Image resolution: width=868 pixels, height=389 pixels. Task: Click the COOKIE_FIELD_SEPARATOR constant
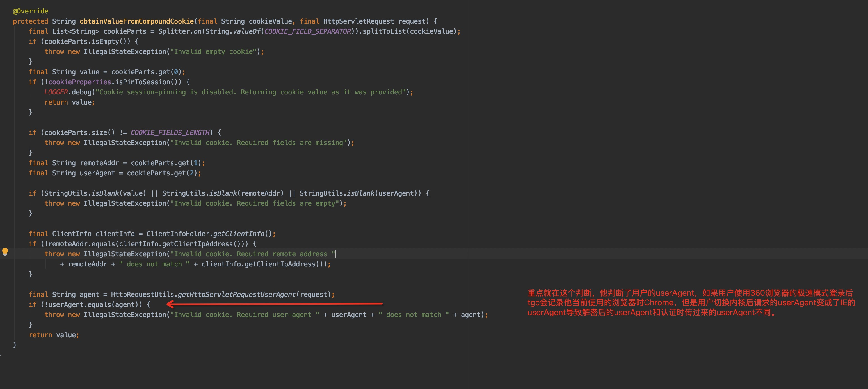pyautogui.click(x=307, y=31)
